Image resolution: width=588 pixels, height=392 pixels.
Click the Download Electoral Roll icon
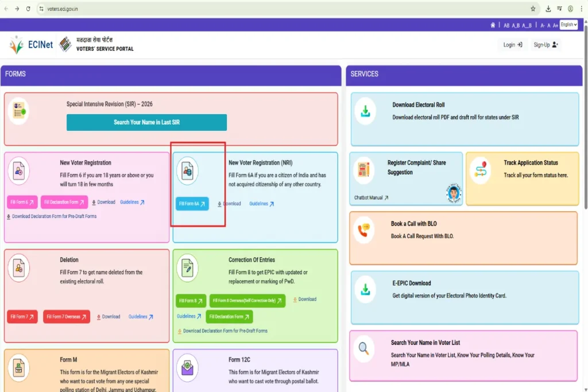(x=365, y=111)
